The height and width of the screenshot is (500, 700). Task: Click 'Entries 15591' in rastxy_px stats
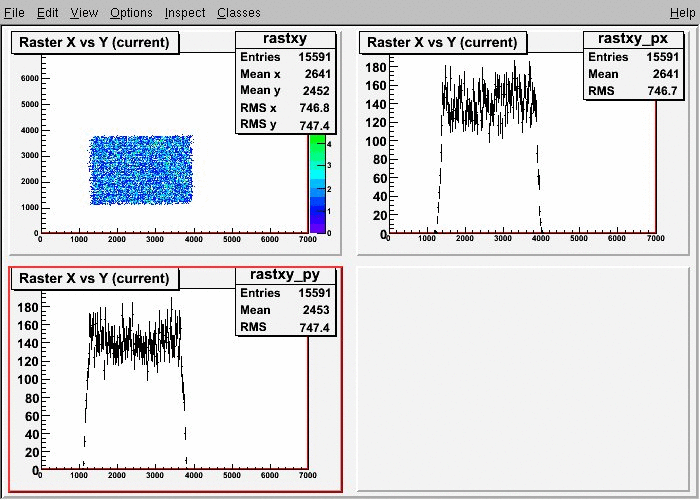point(633,57)
